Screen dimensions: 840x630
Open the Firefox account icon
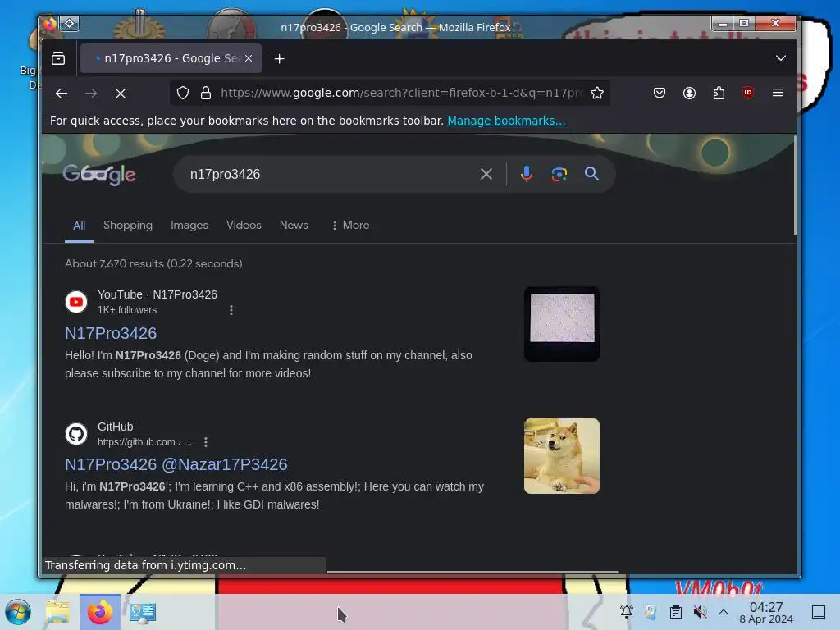tap(689, 93)
